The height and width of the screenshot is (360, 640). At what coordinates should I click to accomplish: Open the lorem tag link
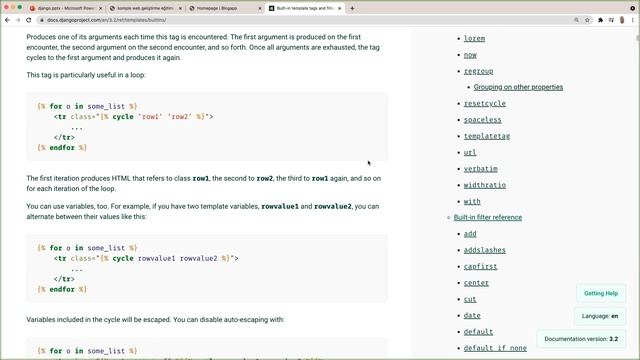474,38
